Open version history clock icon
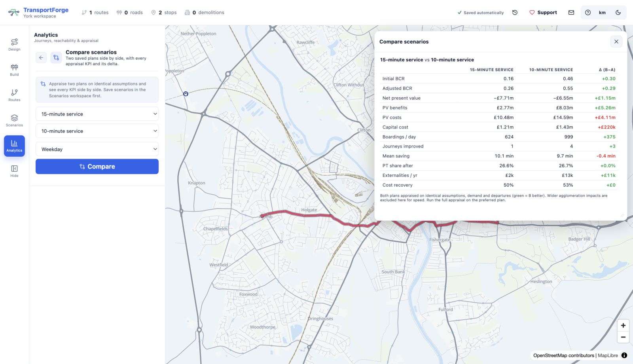Screen dimensions: 633x364 [515, 13]
